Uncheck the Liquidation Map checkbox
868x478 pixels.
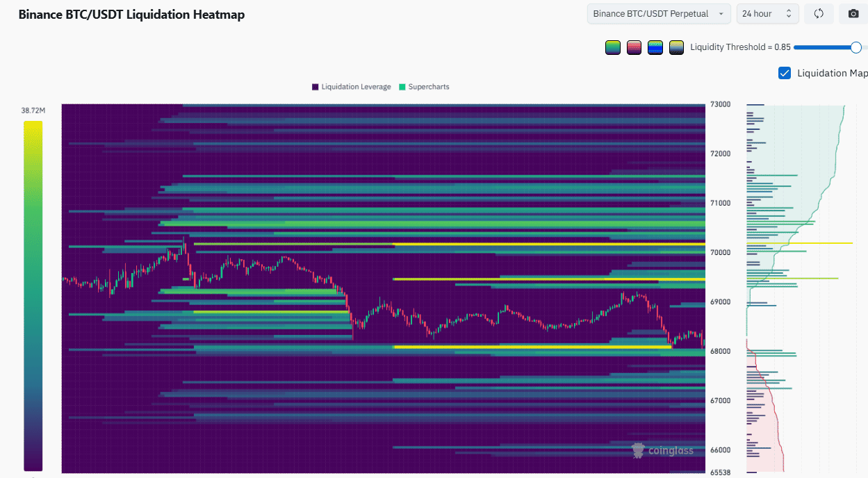point(785,73)
